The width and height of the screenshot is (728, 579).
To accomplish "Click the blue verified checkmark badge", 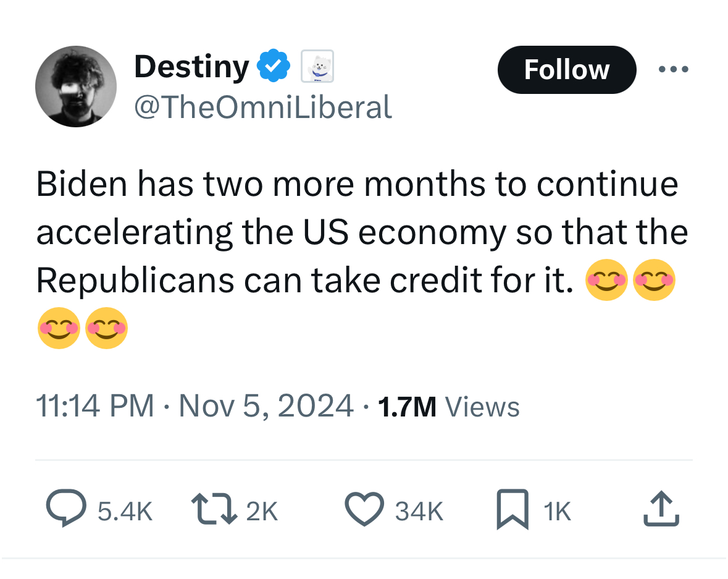I will click(273, 67).
